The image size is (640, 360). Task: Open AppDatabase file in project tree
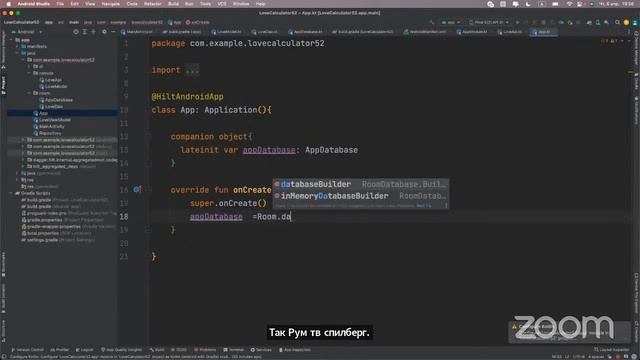pyautogui.click(x=56, y=100)
